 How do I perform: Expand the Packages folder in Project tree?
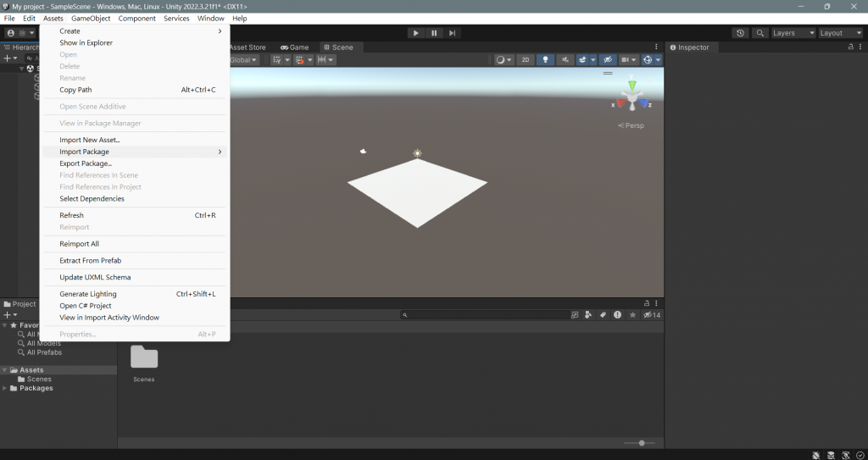(5, 388)
